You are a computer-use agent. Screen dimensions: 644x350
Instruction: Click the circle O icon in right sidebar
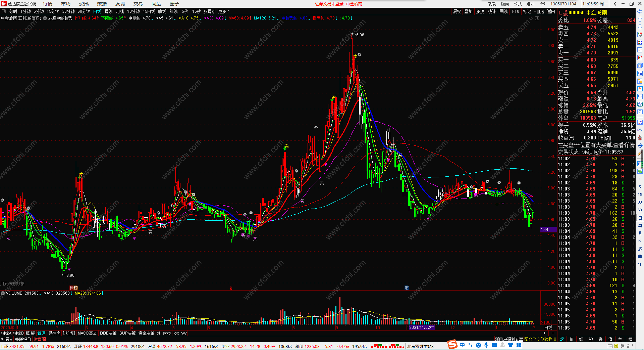point(640,112)
